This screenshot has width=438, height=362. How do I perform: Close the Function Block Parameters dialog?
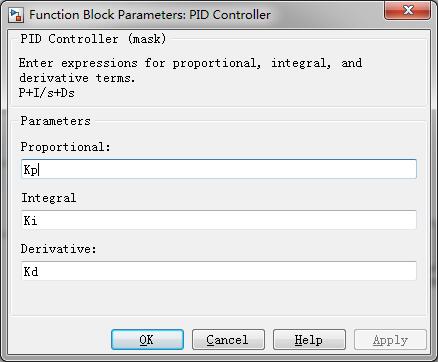[x=407, y=10]
